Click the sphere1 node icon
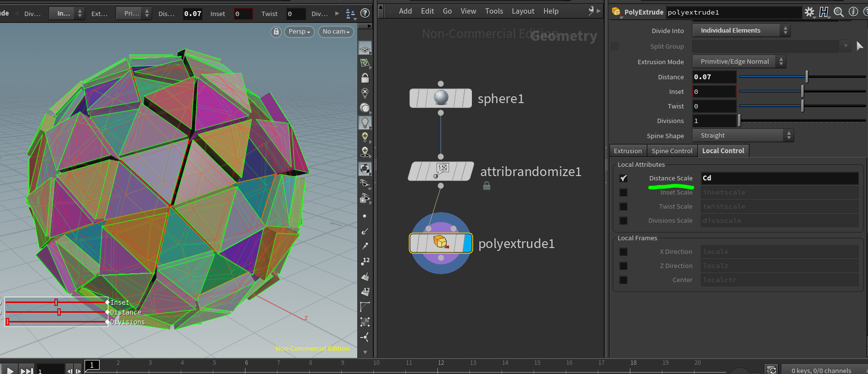This screenshot has height=374, width=868. click(441, 98)
